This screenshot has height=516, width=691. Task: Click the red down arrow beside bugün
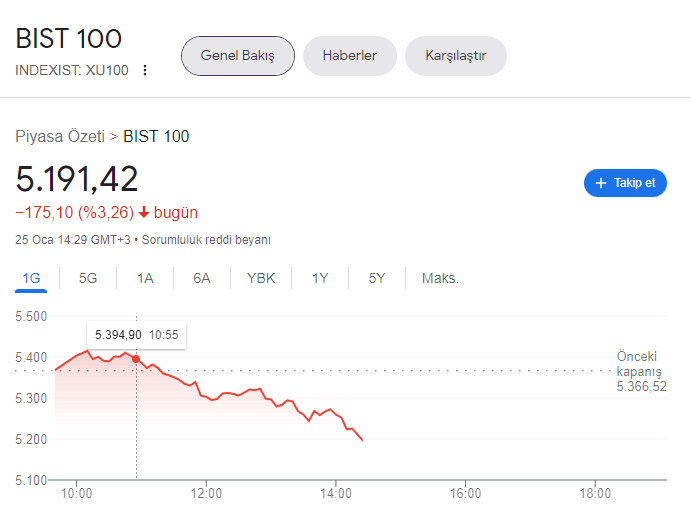click(144, 212)
